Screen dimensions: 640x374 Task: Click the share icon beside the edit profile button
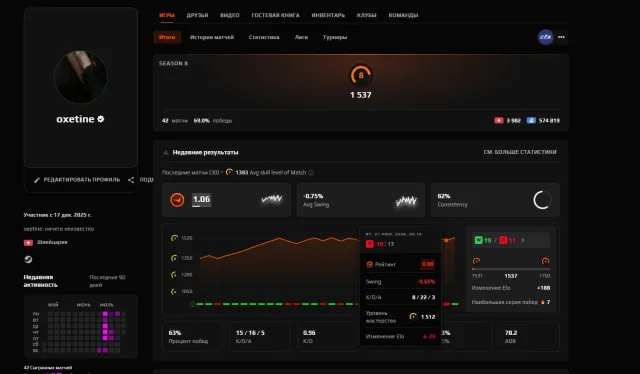point(131,180)
